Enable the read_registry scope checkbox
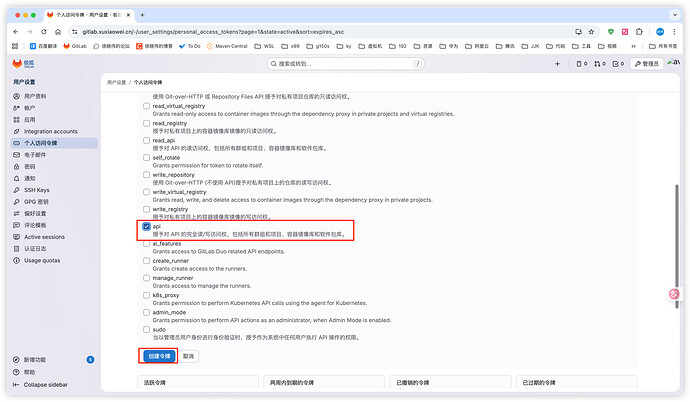This screenshot has height=402, width=690. click(x=146, y=124)
